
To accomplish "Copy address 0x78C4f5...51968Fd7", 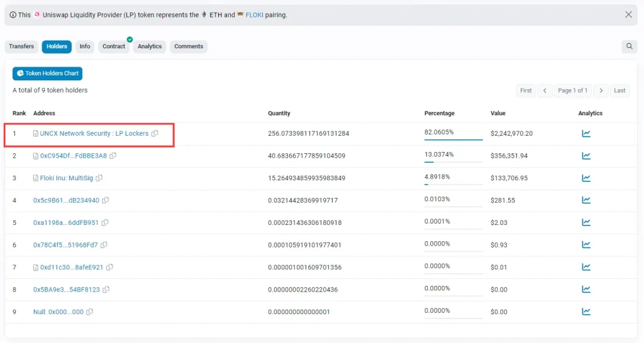I will coord(104,245).
